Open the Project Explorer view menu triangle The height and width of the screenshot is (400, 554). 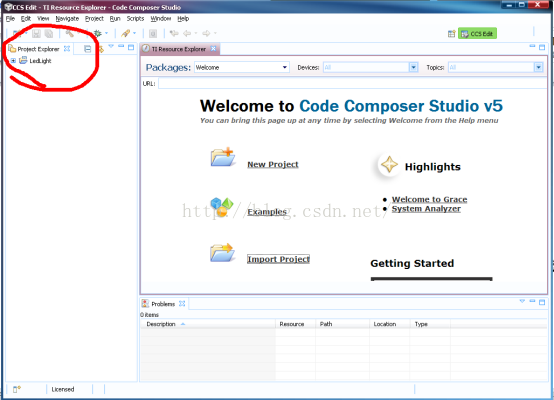coord(111,46)
